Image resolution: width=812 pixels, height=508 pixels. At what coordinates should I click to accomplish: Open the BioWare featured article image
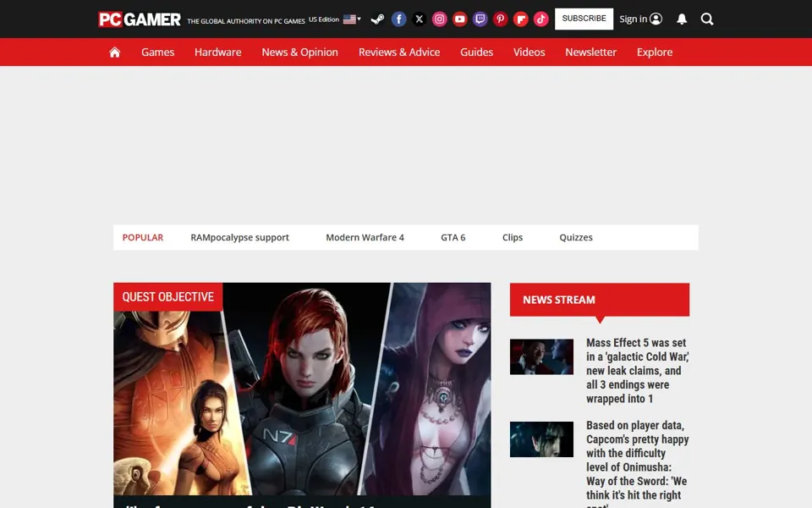[x=302, y=389]
